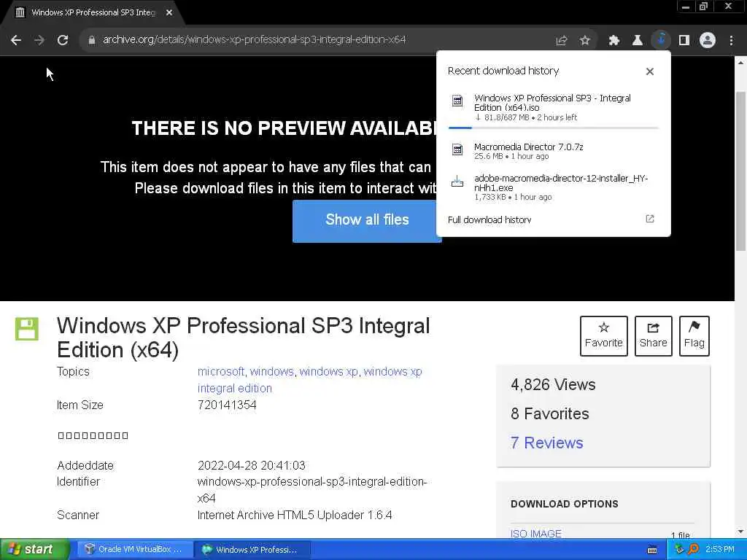The width and height of the screenshot is (747, 560).
Task: Select Windows XP Professi... taskbar item
Action: tap(252, 550)
